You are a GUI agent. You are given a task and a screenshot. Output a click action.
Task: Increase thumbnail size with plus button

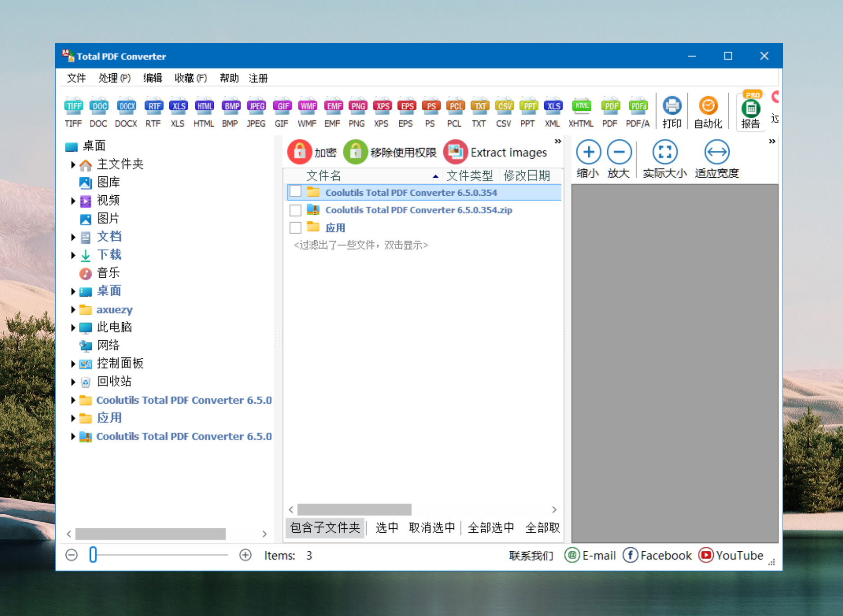[x=245, y=555]
